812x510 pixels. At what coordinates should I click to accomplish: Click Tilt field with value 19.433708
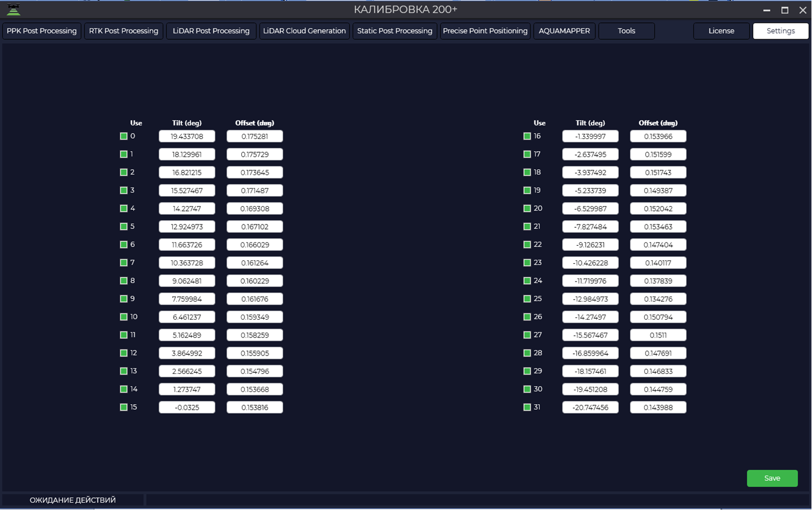point(187,136)
